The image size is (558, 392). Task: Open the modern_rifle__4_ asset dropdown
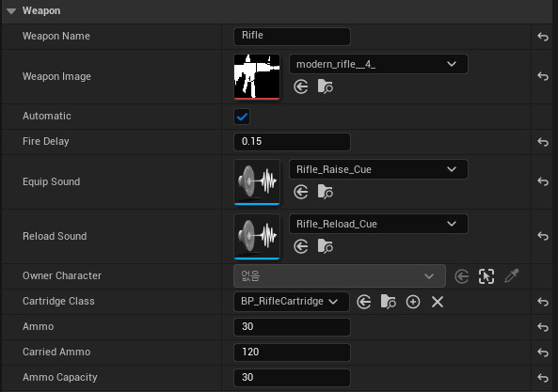click(x=378, y=64)
